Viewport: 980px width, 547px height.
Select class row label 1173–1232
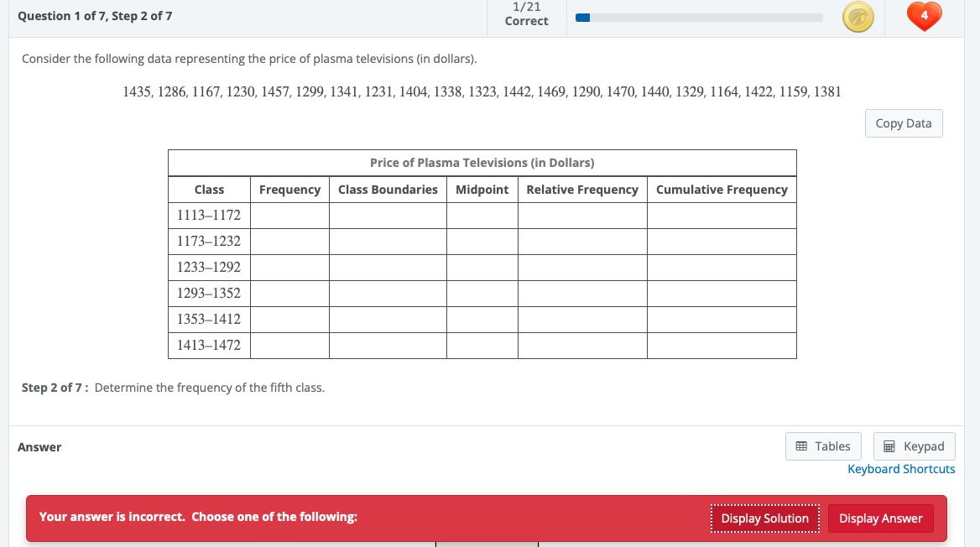tap(209, 242)
